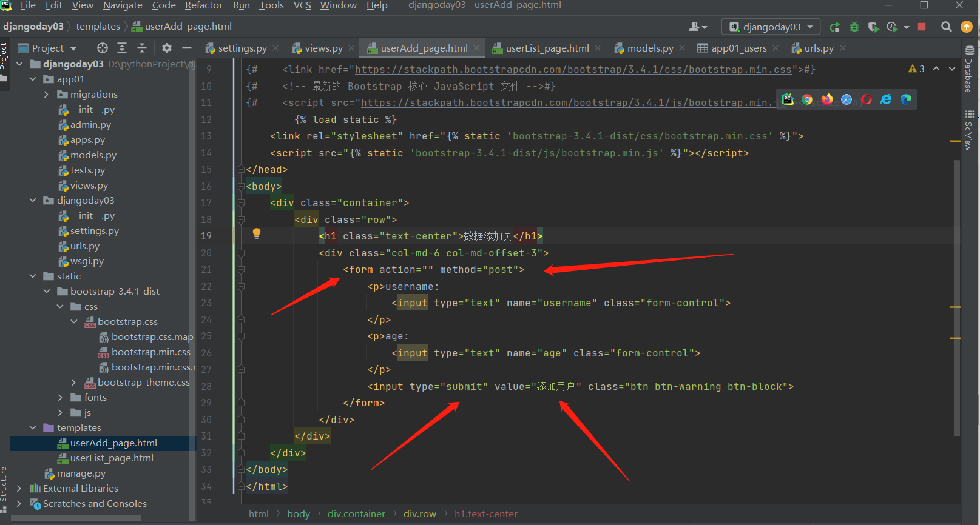Open Search Everywhere magnifier

pyautogui.click(x=947, y=27)
